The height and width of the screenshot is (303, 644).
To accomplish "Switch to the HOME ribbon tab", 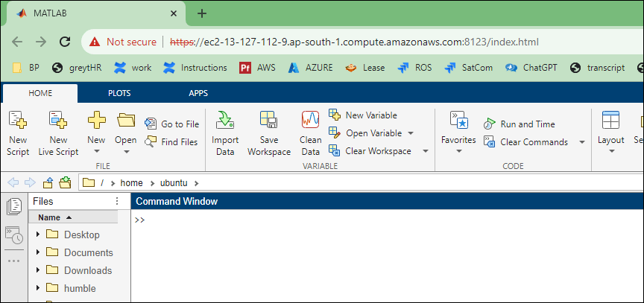I will (40, 93).
